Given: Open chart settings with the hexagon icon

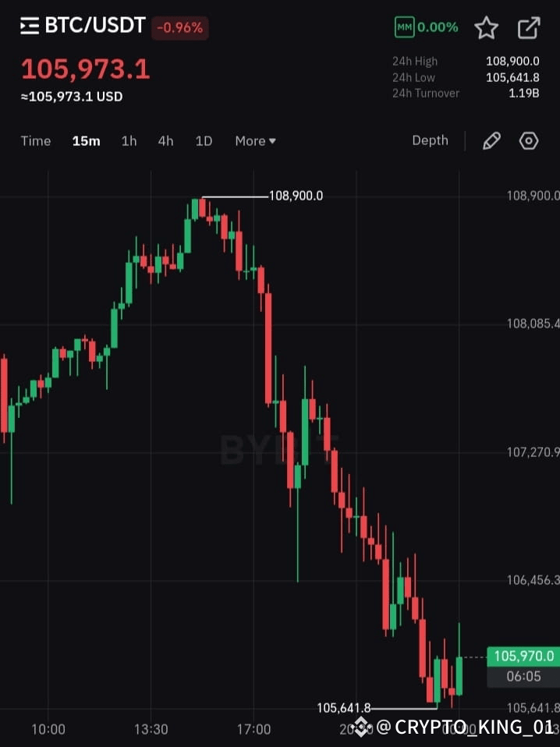Looking at the screenshot, I should click(x=528, y=140).
